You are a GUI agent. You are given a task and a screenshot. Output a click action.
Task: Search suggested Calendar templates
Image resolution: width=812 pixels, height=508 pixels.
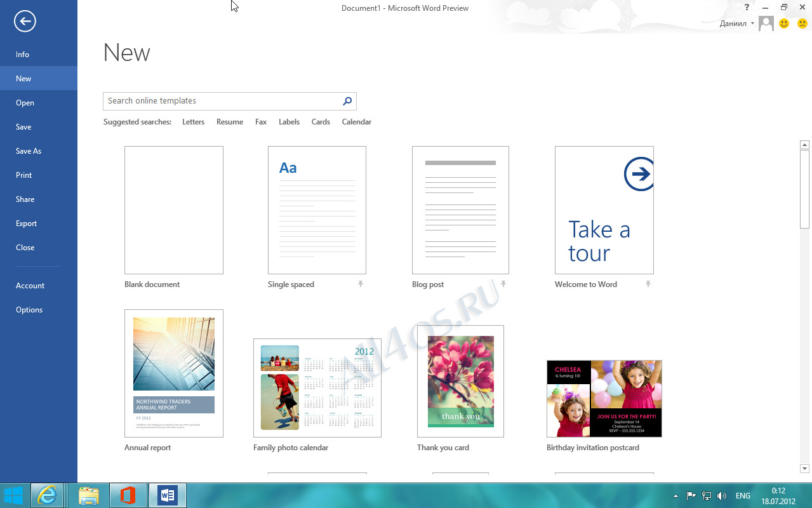pos(357,122)
